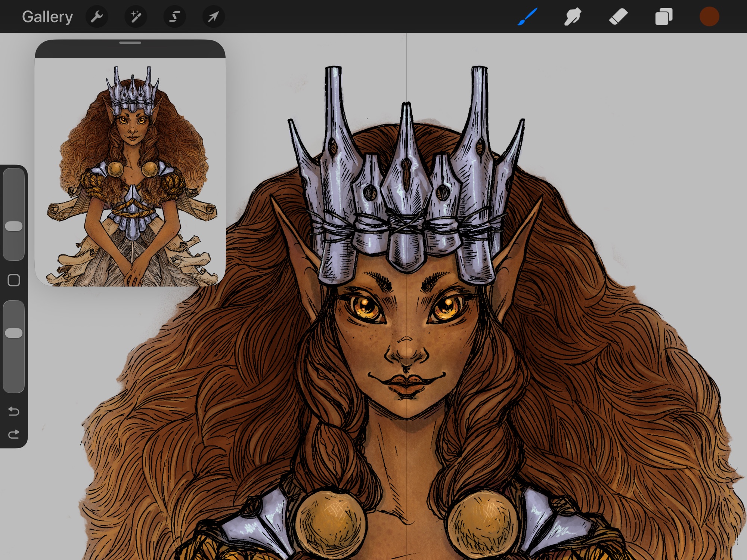Select the Eraser tool

click(x=618, y=17)
